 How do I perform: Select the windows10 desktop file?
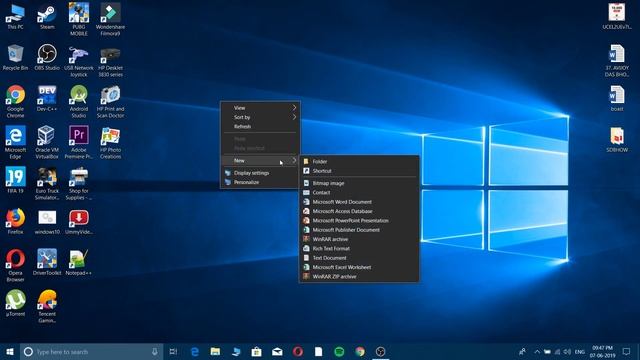click(47, 221)
